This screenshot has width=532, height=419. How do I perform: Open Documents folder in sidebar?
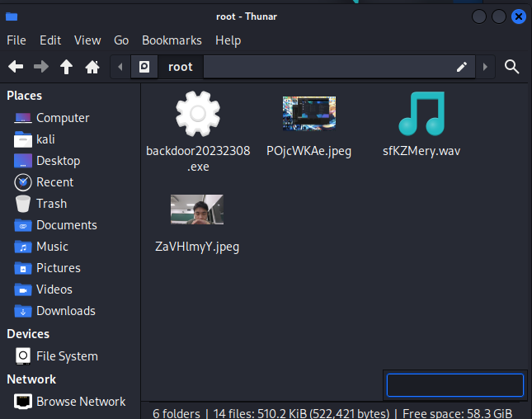point(55,225)
